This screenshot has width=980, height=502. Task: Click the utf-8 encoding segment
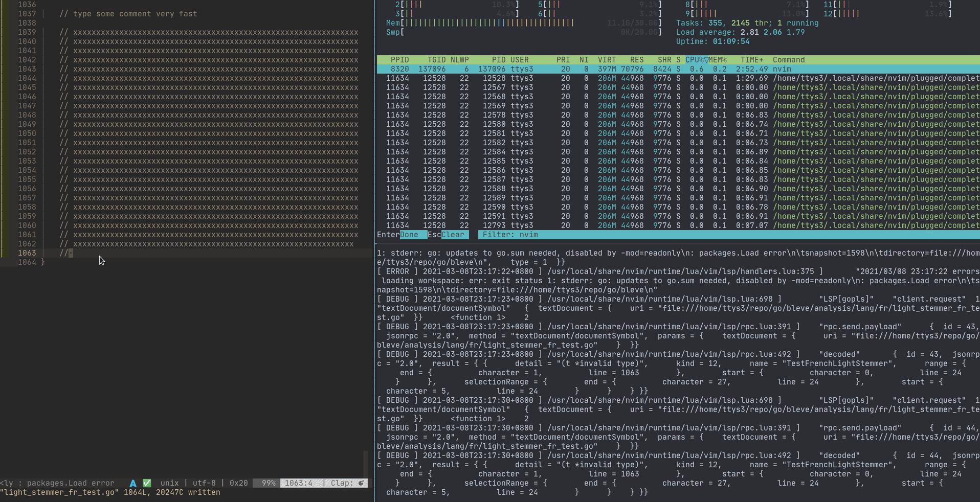204,483
